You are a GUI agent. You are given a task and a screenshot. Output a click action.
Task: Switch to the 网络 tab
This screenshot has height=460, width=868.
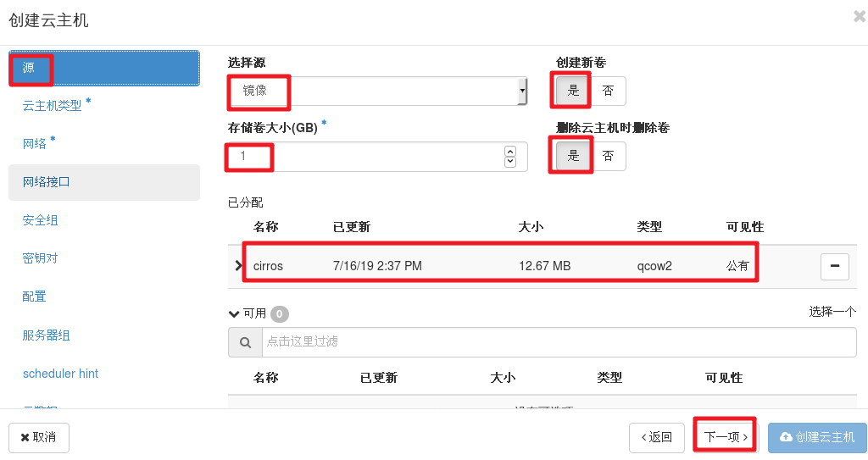(x=35, y=144)
